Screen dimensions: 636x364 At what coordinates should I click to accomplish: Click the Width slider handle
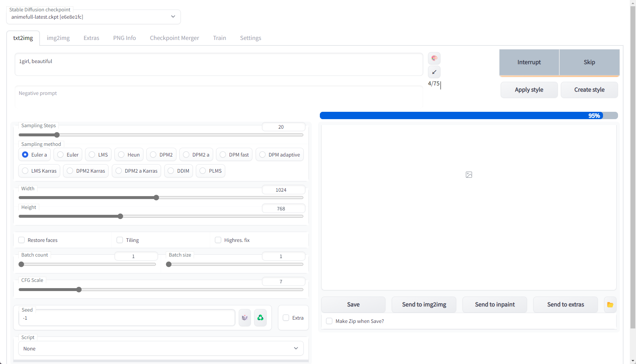(x=157, y=198)
